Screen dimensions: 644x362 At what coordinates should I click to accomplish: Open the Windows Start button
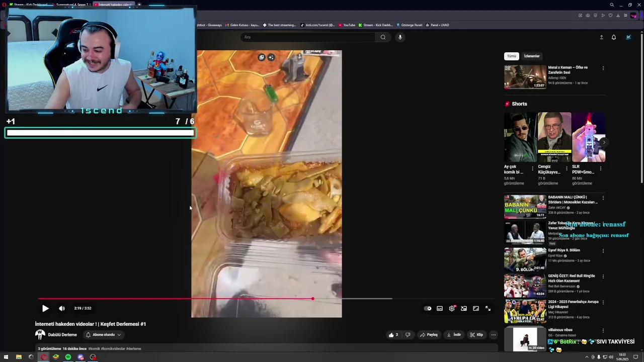pos(6,357)
